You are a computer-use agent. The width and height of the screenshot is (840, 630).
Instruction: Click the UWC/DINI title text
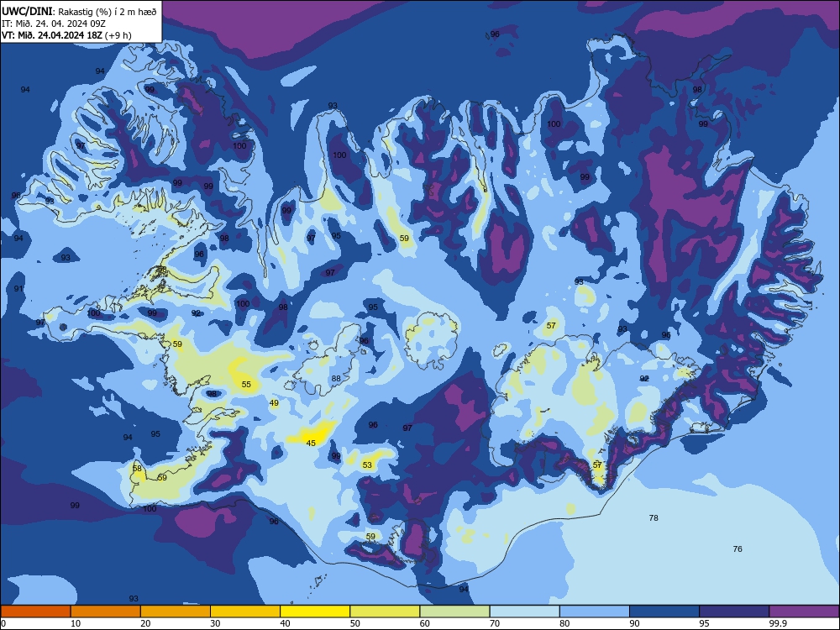[27, 11]
